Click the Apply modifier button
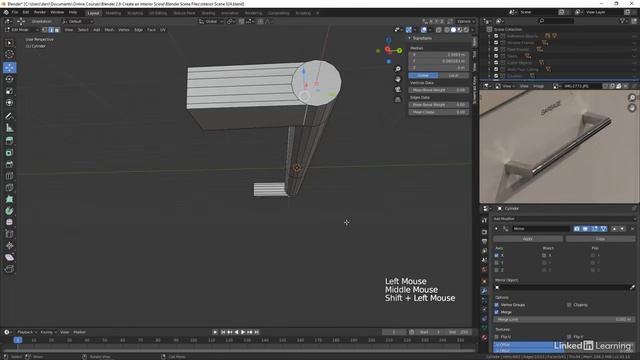640x360 pixels. point(528,239)
